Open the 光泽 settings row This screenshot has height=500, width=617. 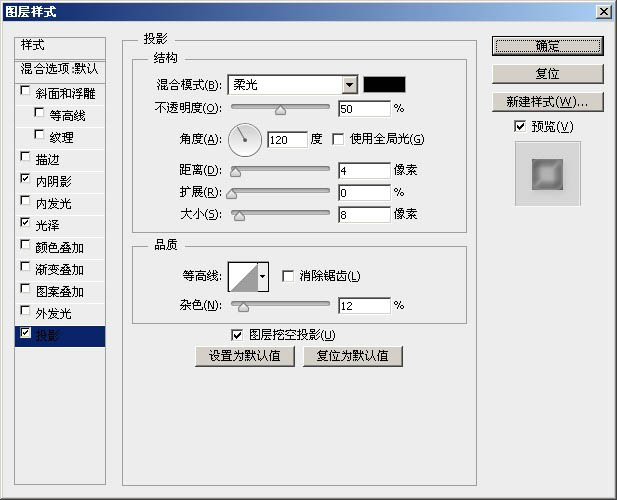(x=60, y=225)
